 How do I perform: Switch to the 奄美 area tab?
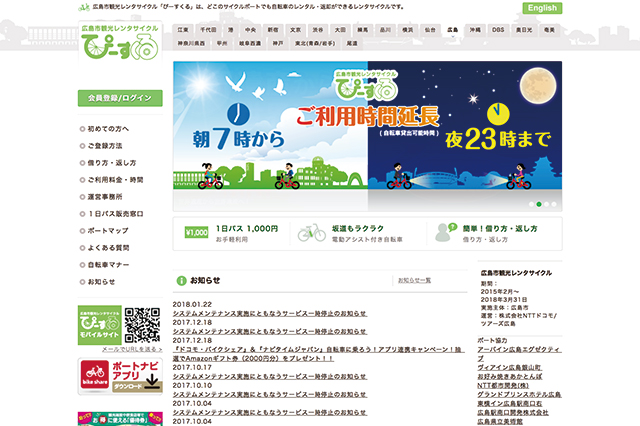549,30
